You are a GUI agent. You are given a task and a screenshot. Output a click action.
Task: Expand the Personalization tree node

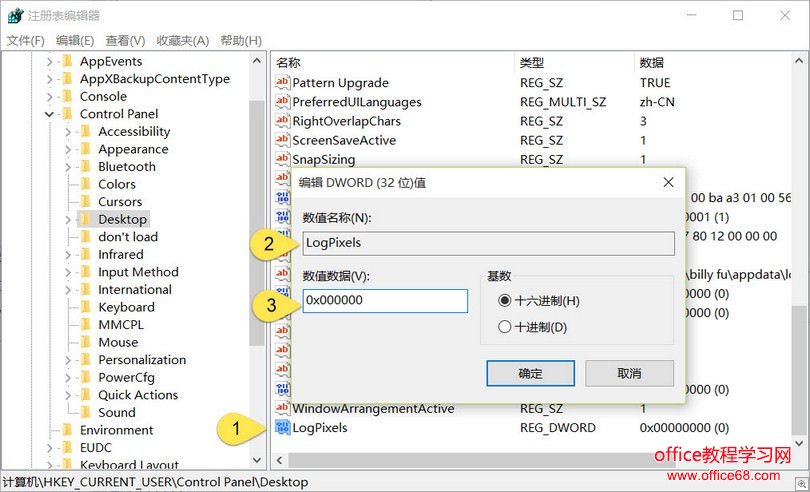coord(68,361)
